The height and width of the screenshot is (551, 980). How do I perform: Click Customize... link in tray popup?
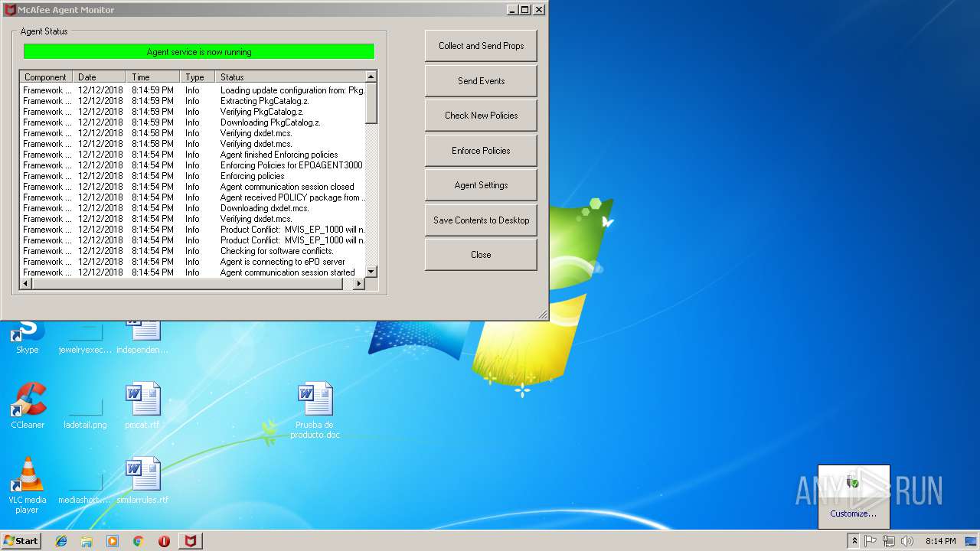853,514
